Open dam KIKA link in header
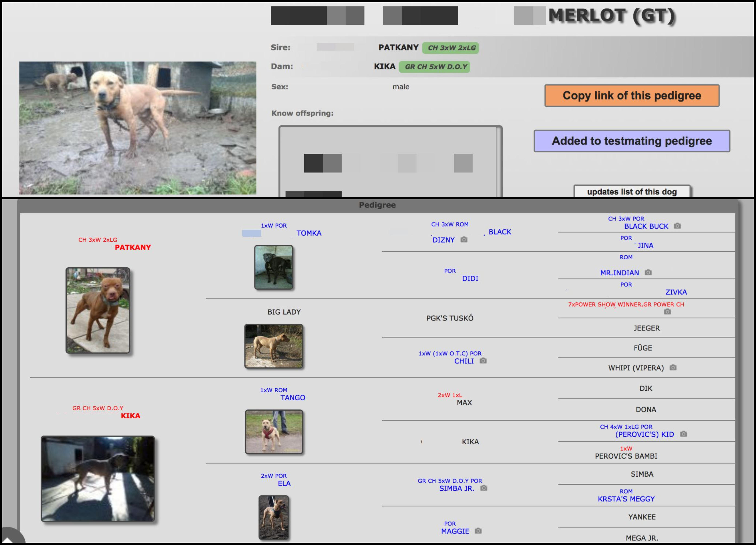 click(x=384, y=66)
